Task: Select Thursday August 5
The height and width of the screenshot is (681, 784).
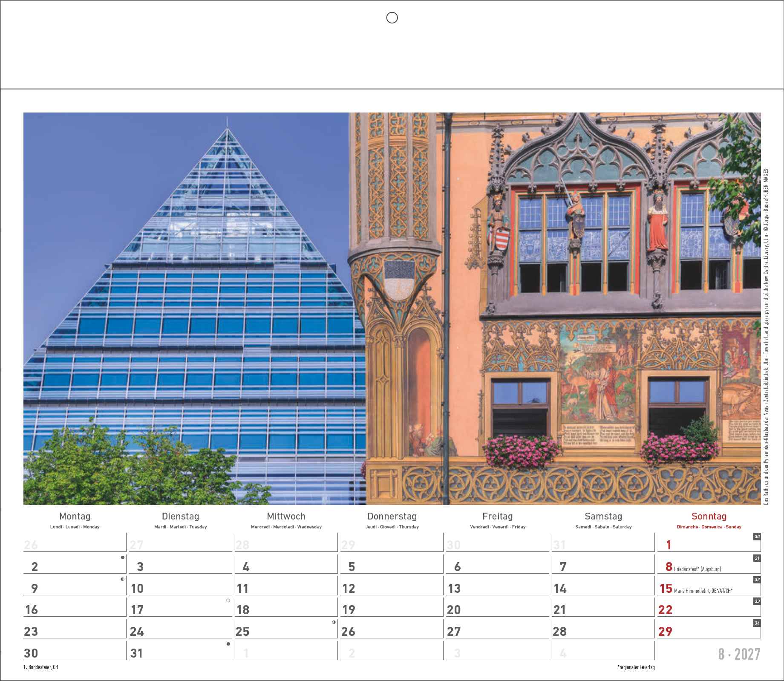Action: pyautogui.click(x=352, y=567)
